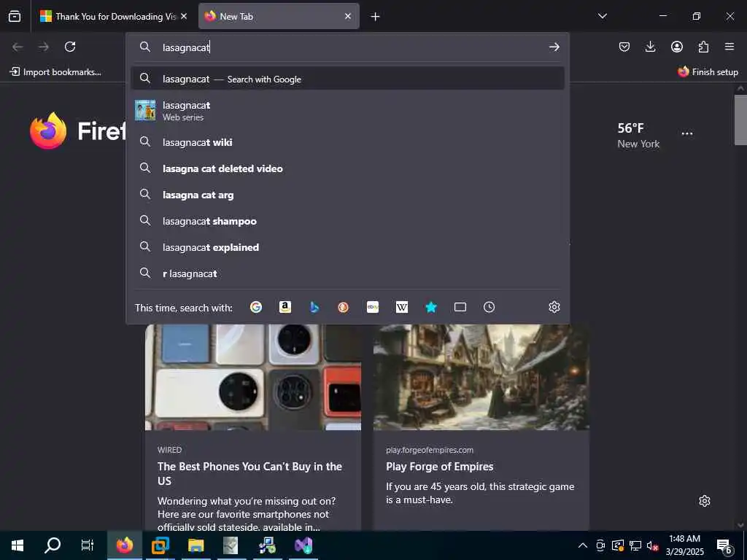
Task: Open the Extensions panel
Action: click(x=703, y=47)
